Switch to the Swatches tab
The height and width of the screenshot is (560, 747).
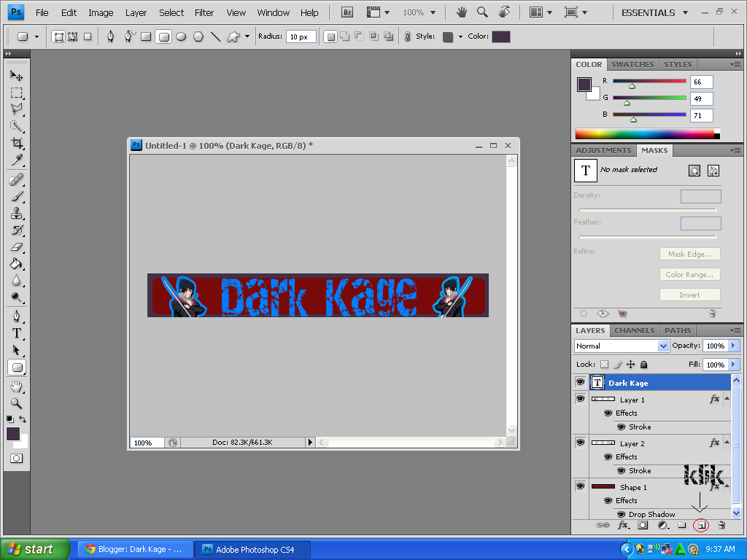[x=632, y=64]
